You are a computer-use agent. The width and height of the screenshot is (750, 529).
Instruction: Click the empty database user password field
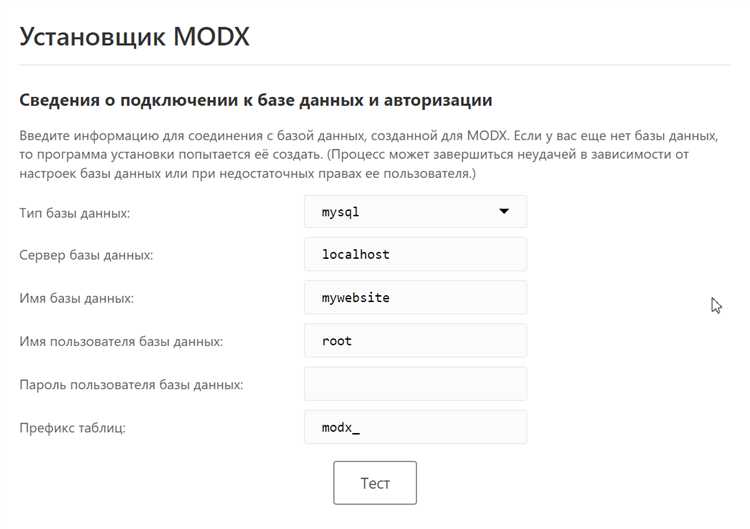click(x=415, y=384)
